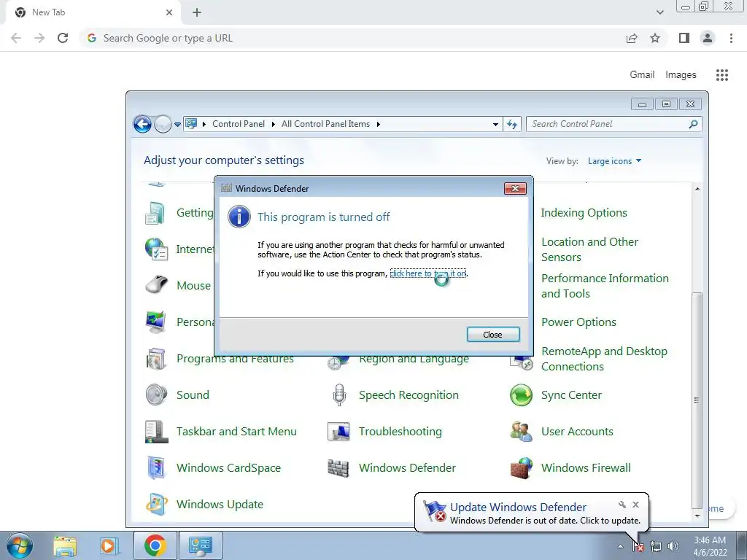Image resolution: width=747 pixels, height=560 pixels.
Task: Click the Personalization monitor icon
Action: pyautogui.click(x=156, y=322)
